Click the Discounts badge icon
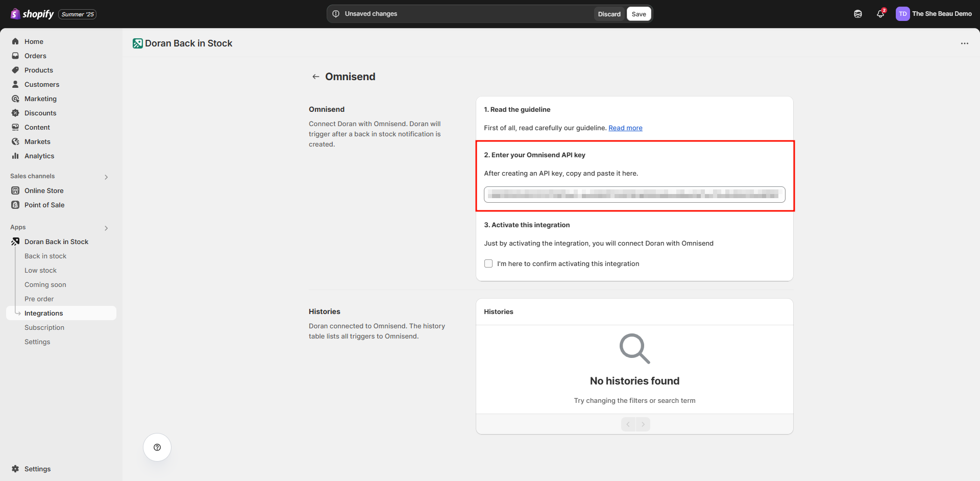The height and width of the screenshot is (481, 980). pyautogui.click(x=15, y=113)
